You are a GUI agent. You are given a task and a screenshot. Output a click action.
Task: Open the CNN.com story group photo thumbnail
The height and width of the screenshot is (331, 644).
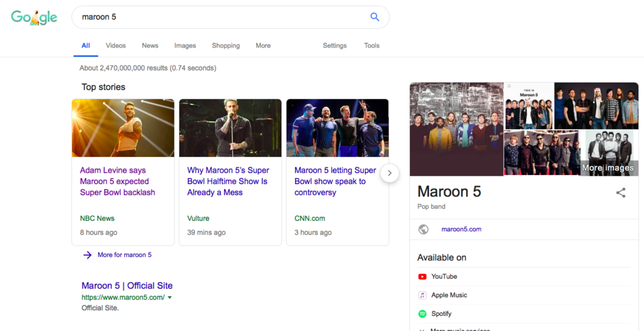pyautogui.click(x=337, y=128)
